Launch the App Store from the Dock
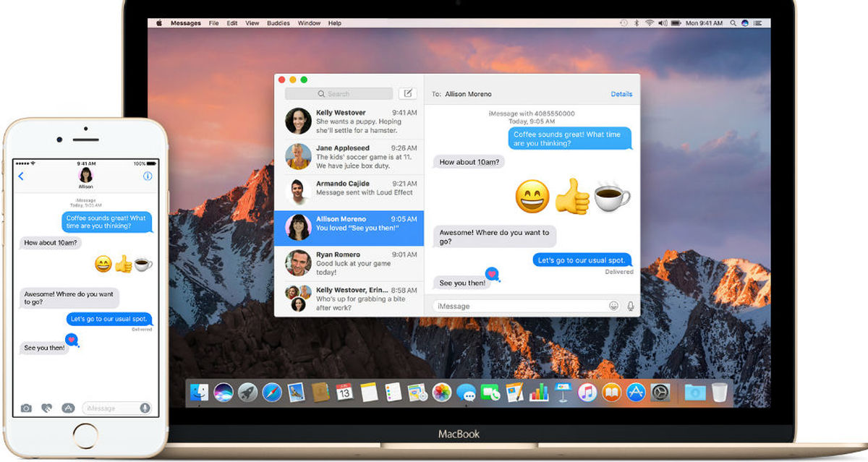Viewport: 868px width, 462px height. point(636,393)
